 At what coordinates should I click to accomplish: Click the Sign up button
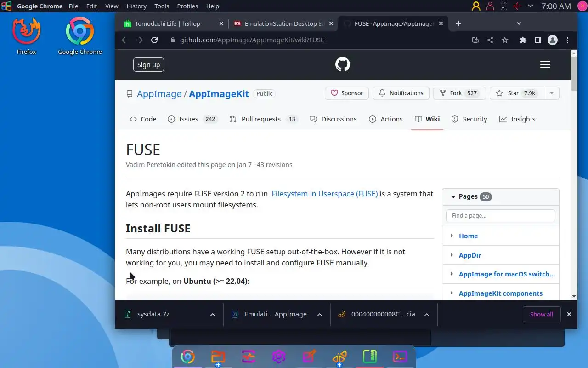[x=148, y=64]
